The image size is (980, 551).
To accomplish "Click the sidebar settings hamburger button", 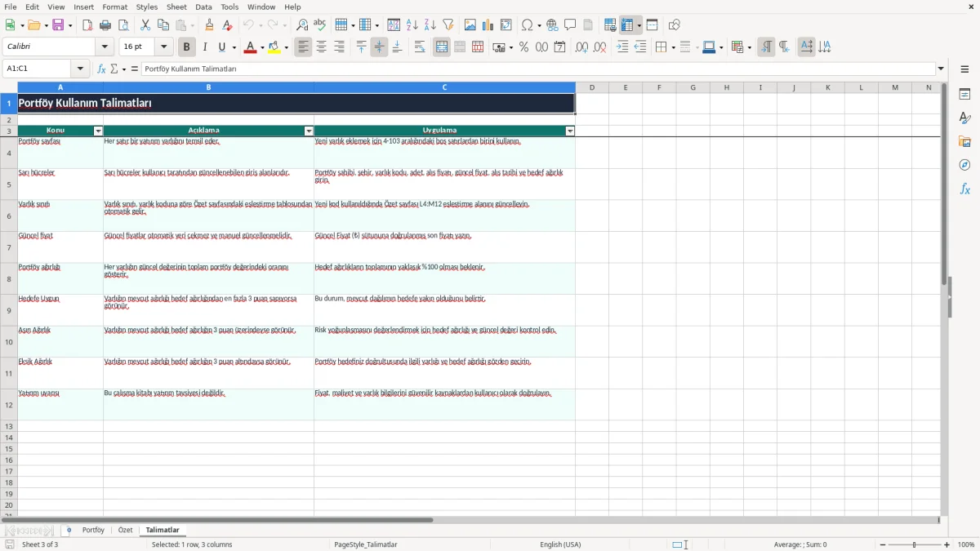I will [964, 69].
